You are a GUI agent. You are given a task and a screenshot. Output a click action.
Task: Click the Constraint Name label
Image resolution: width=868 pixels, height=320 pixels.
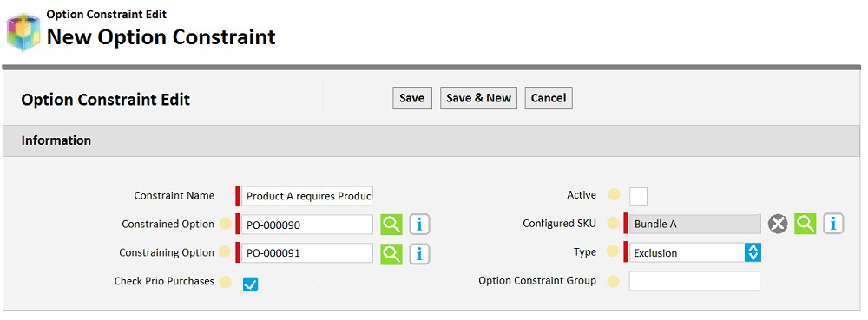point(174,195)
